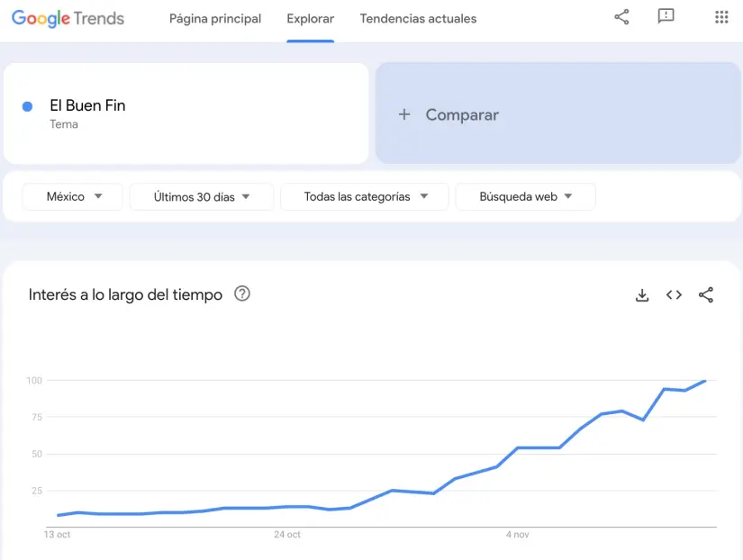The height and width of the screenshot is (560, 743).
Task: Click the Google Trends logo
Action: tap(68, 18)
